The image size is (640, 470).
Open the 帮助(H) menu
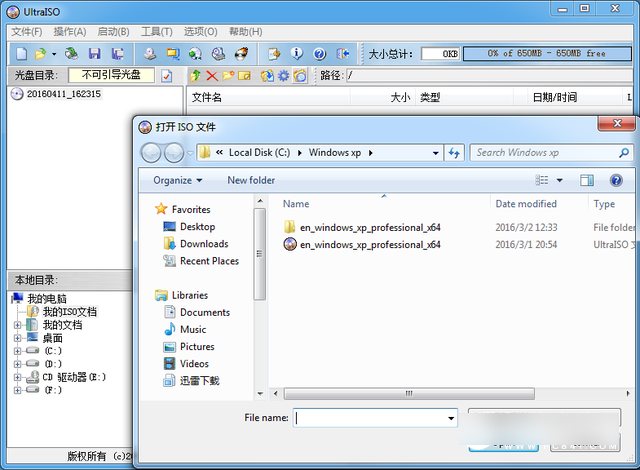tap(245, 32)
